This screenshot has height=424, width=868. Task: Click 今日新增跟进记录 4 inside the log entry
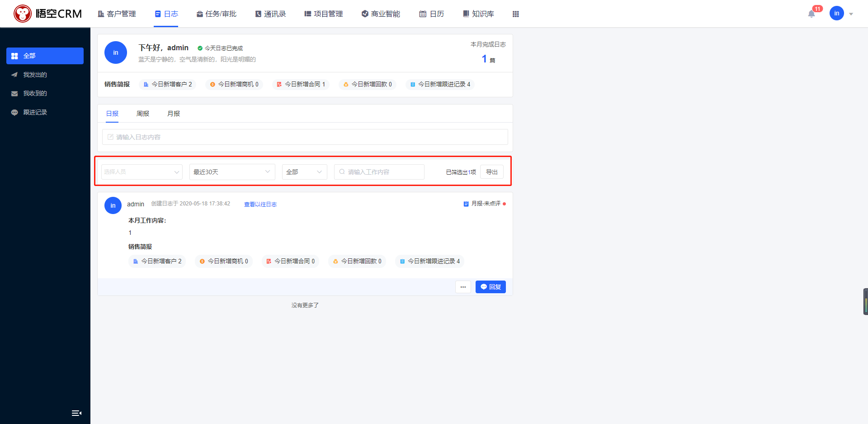coord(430,261)
